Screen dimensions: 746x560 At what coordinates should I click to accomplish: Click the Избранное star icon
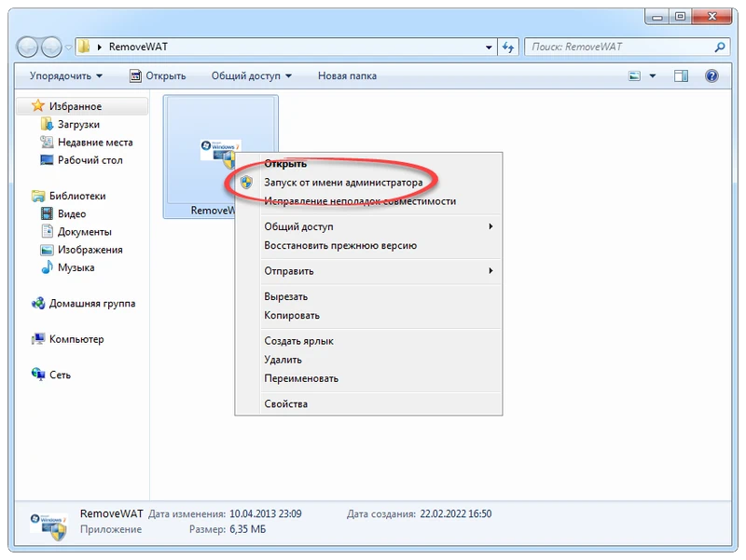38,105
